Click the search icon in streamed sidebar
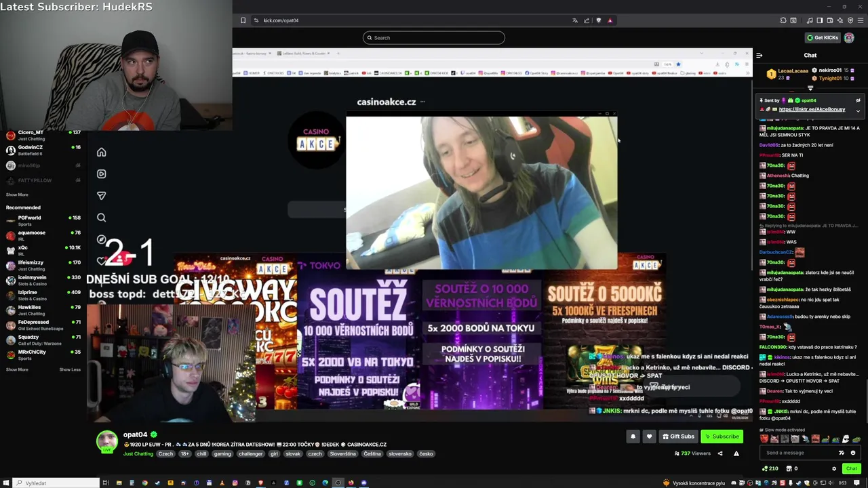The height and width of the screenshot is (488, 868). pyautogui.click(x=101, y=218)
